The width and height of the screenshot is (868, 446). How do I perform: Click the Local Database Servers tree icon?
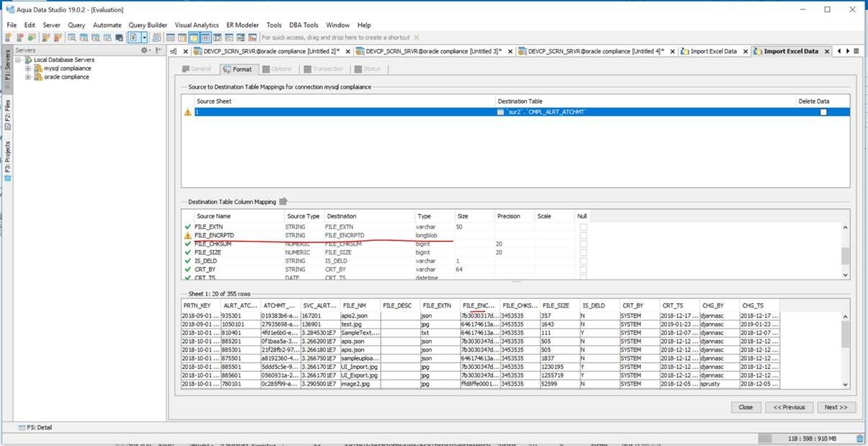(x=28, y=60)
